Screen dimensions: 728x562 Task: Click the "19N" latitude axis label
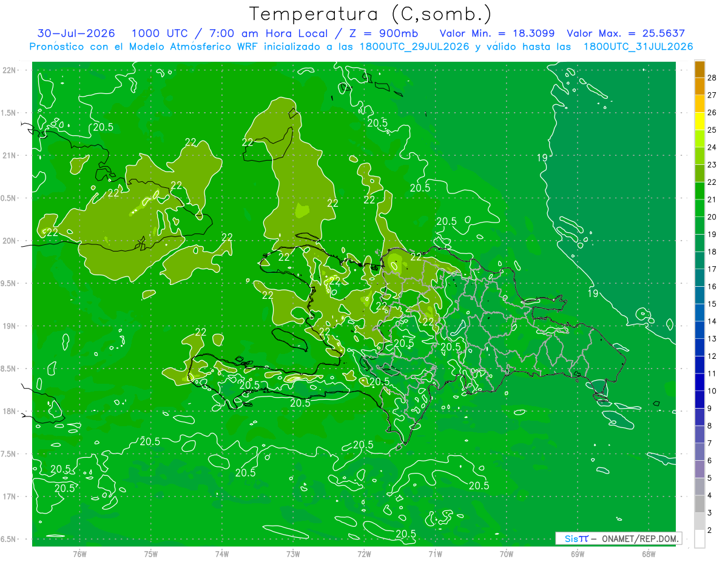coord(10,326)
